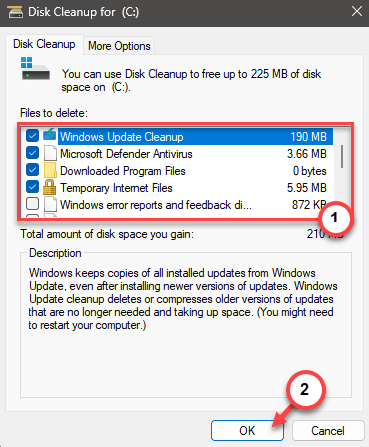Uncheck the Temporary Internet Files checkbox

coord(32,187)
